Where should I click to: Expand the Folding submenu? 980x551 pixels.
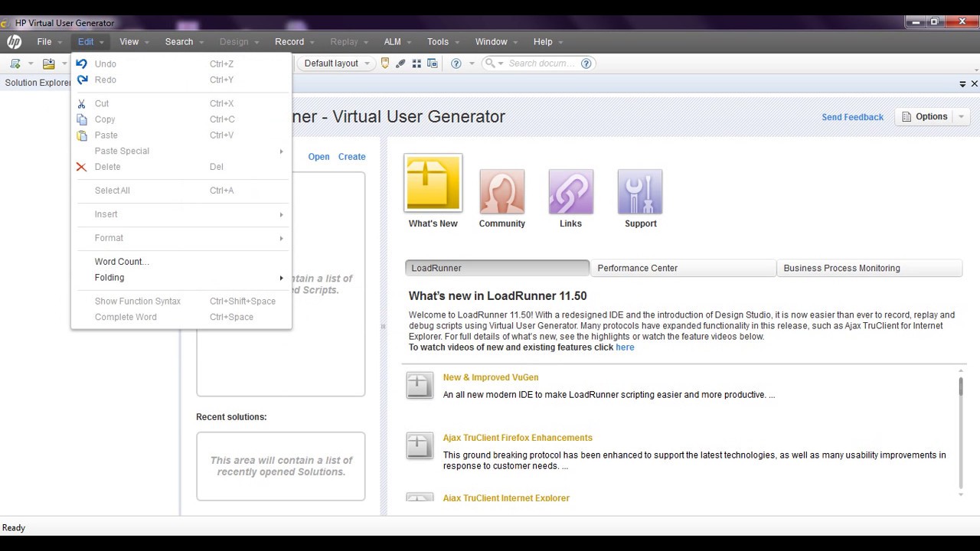click(x=181, y=278)
